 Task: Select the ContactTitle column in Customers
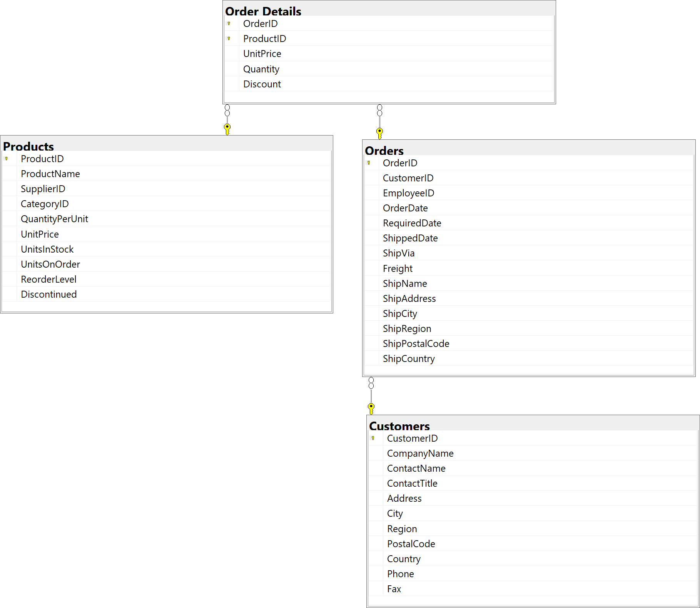[x=412, y=483]
